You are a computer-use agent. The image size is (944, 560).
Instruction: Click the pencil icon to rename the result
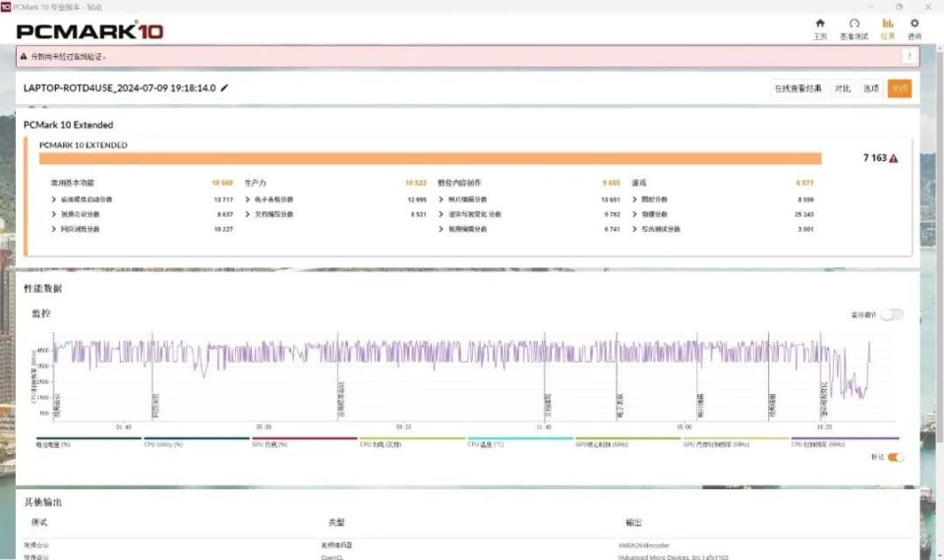(224, 87)
